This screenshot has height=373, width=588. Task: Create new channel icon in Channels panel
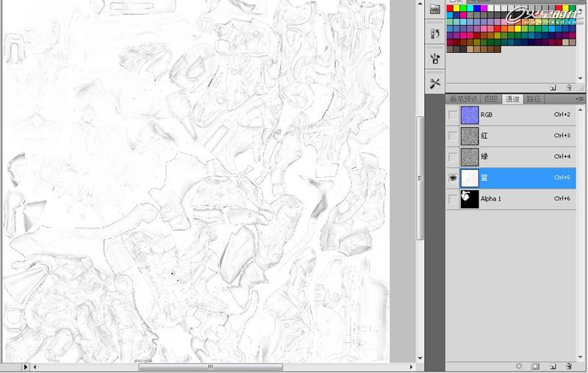coord(553,366)
